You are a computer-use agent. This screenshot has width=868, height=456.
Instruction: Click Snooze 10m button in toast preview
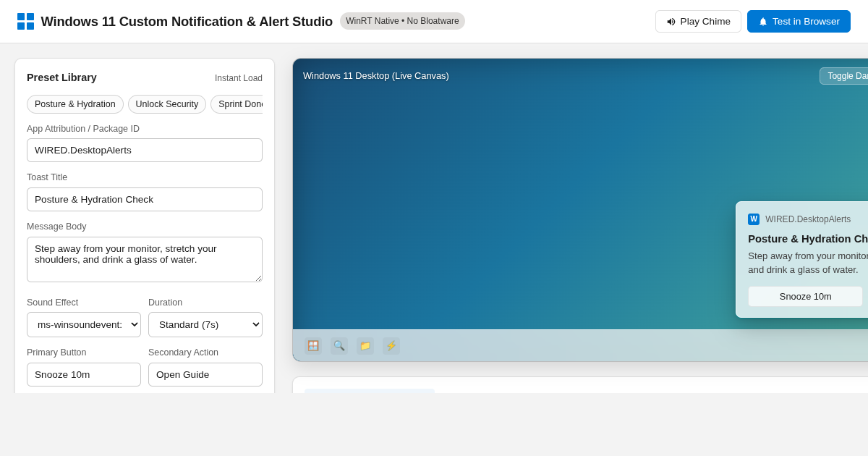click(805, 296)
